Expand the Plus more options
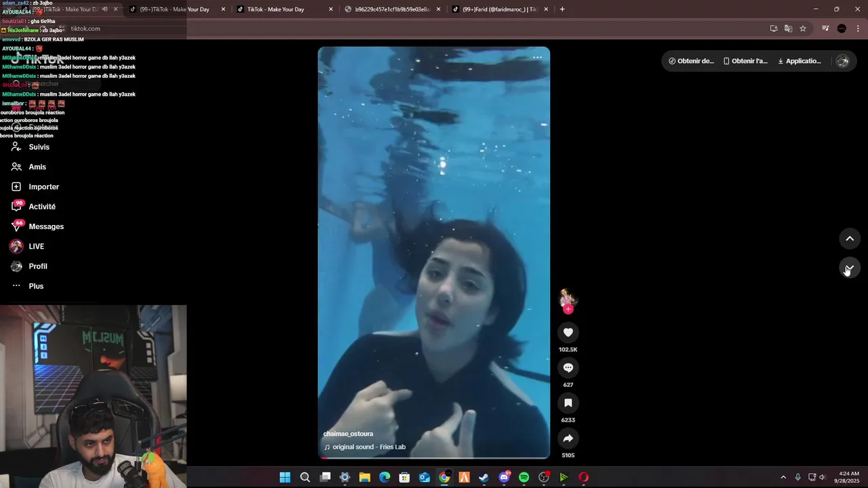Viewport: 868px width, 488px height. click(36, 286)
